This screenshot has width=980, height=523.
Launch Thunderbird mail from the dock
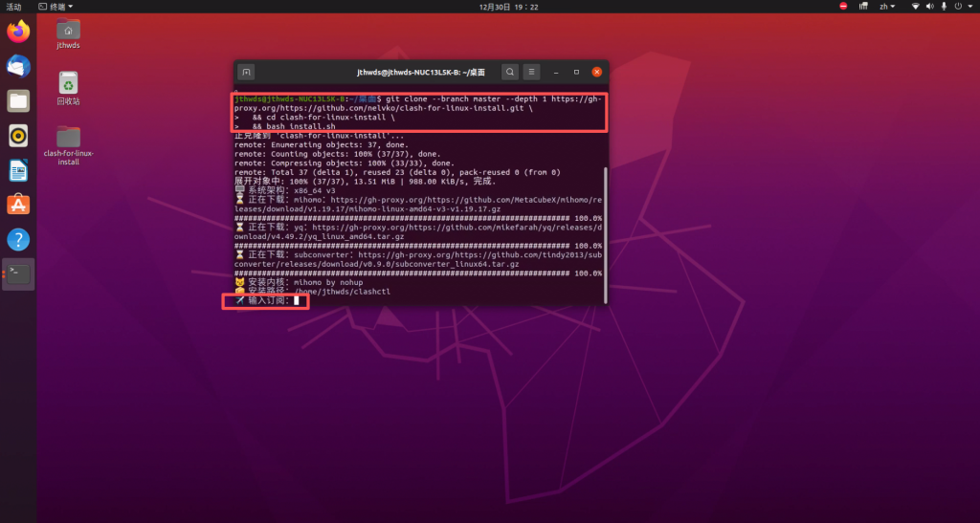click(x=18, y=66)
